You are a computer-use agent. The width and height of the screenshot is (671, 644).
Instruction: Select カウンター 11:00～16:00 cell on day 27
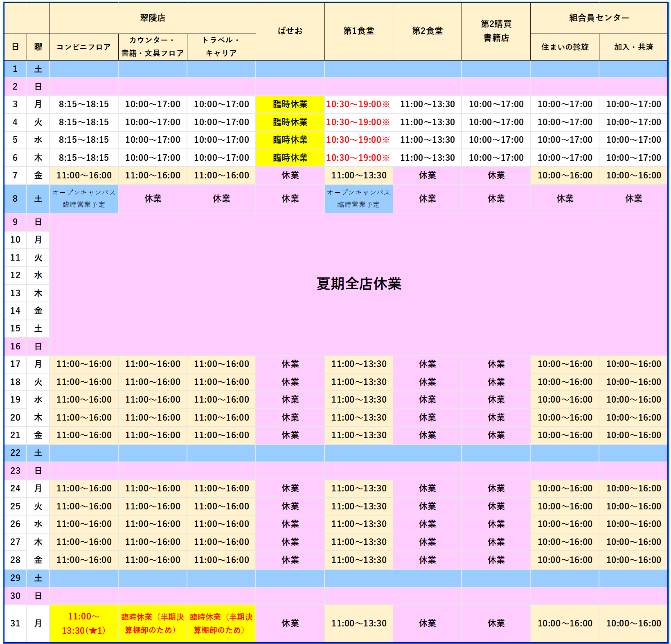click(x=153, y=542)
